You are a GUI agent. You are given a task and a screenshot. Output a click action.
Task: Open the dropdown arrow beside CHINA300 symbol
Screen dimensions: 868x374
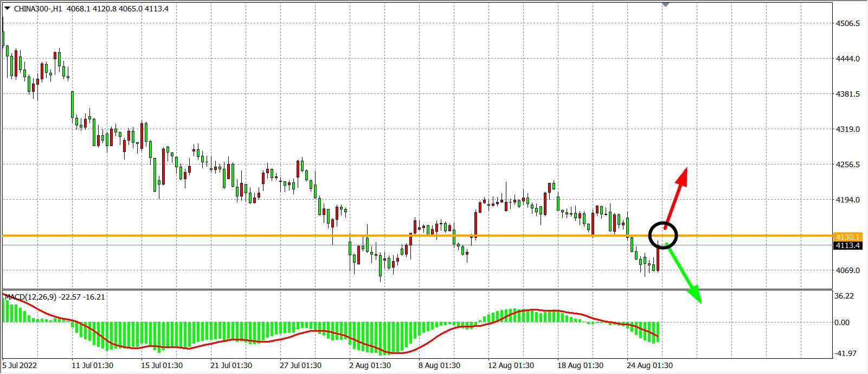point(7,9)
